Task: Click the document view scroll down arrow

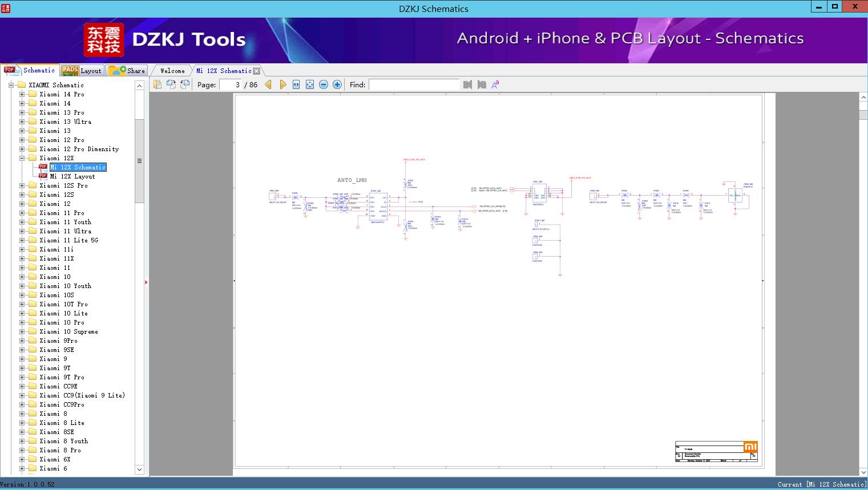Action: click(x=863, y=472)
